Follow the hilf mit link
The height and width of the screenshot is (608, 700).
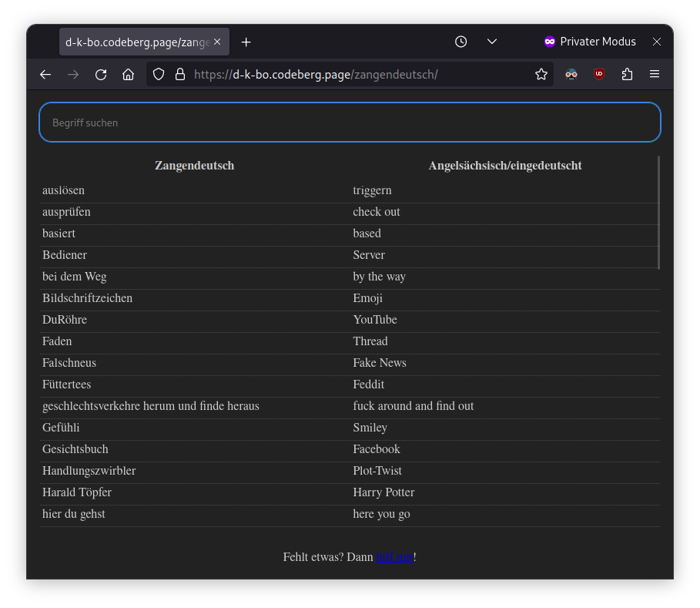[394, 557]
